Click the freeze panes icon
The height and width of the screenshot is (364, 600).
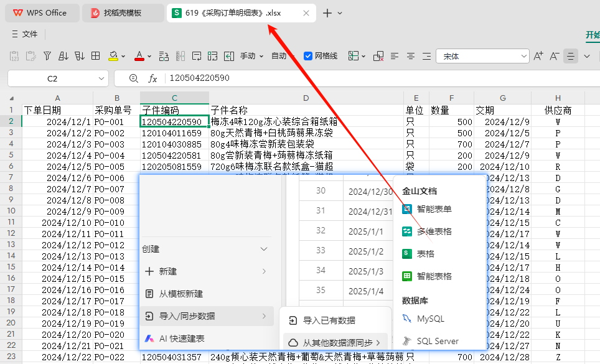click(353, 56)
